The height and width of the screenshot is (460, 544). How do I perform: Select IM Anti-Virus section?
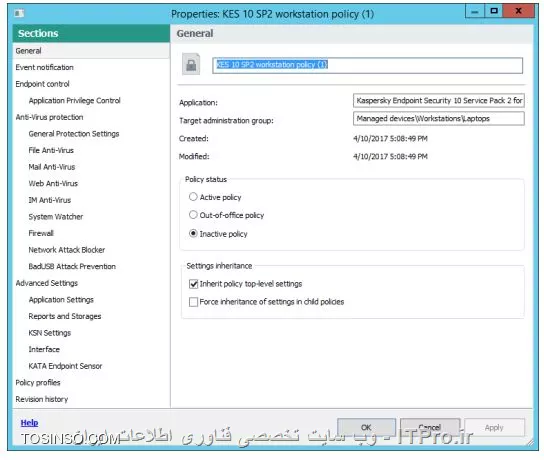click(x=50, y=200)
